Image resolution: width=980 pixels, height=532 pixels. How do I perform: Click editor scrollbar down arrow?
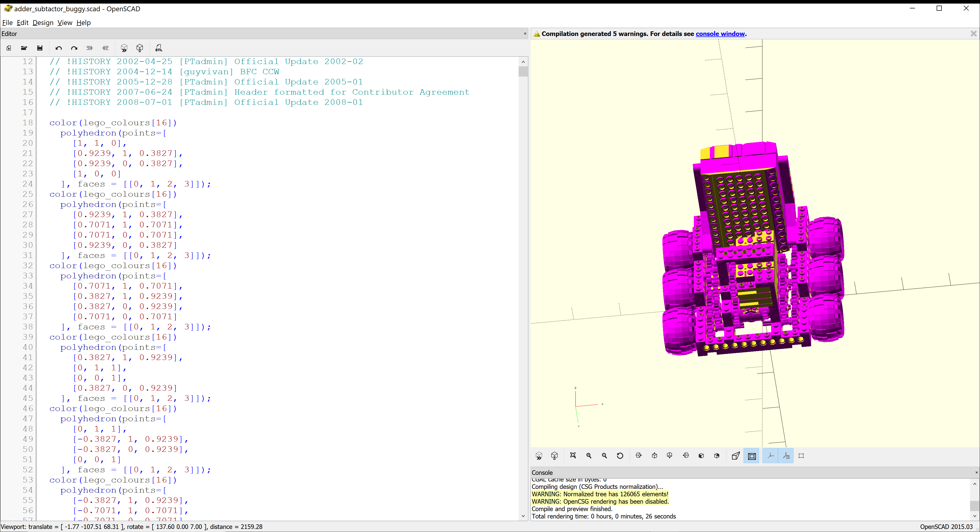click(523, 516)
